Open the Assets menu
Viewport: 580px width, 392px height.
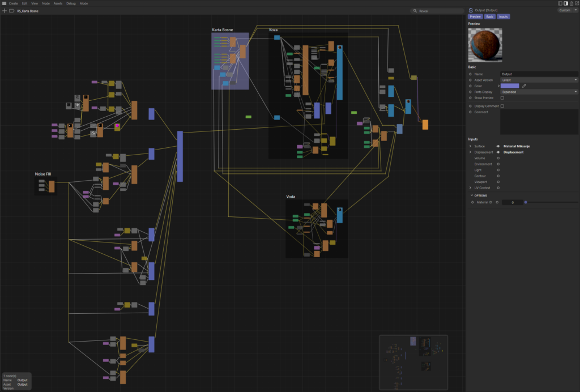pos(58,3)
